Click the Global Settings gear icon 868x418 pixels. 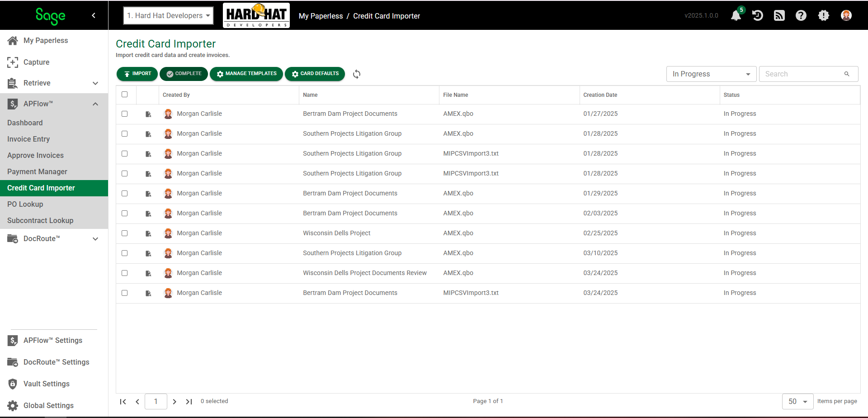click(13, 406)
